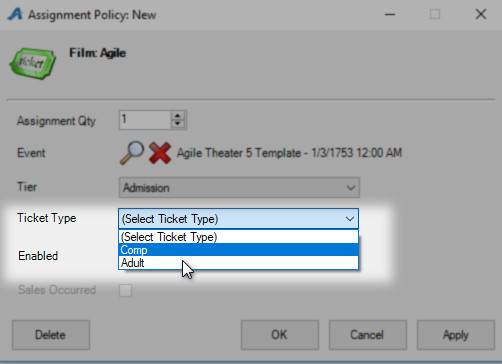
Task: Click the Apply button
Action: click(x=455, y=335)
